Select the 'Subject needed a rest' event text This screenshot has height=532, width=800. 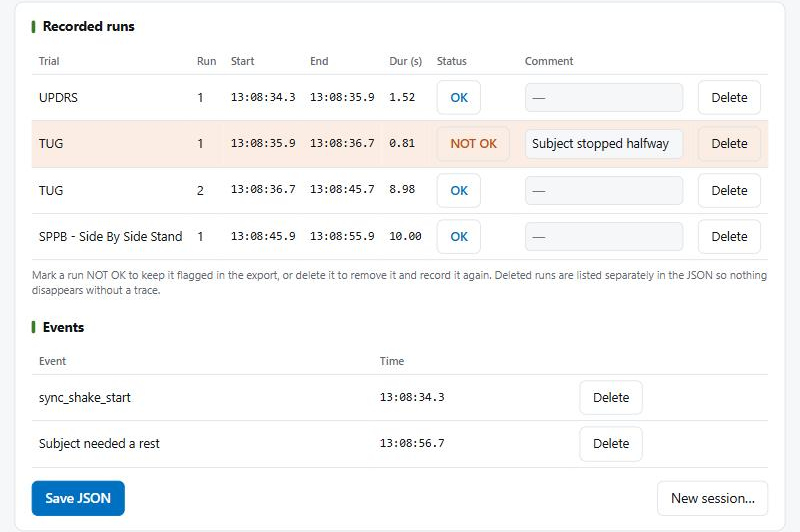pyautogui.click(x=99, y=444)
